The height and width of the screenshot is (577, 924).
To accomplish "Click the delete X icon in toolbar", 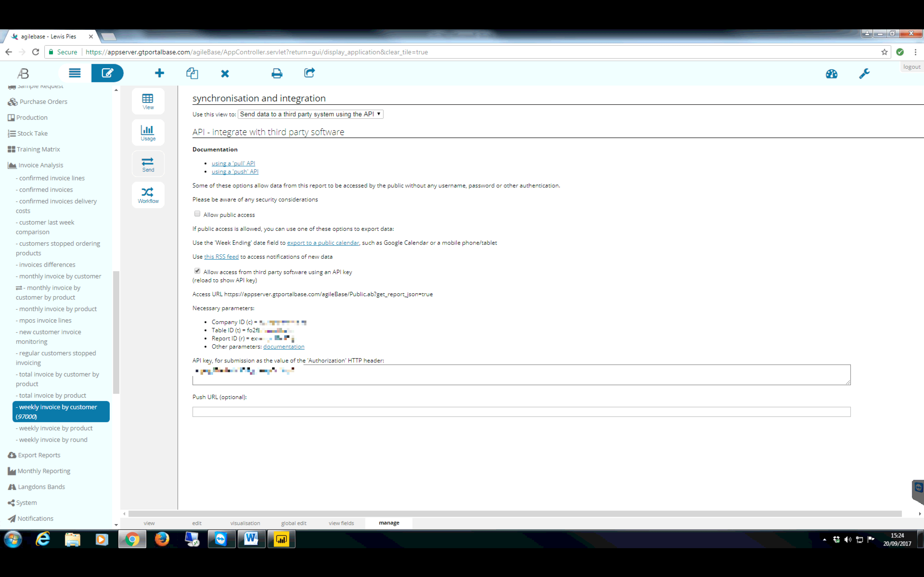I will (x=225, y=73).
